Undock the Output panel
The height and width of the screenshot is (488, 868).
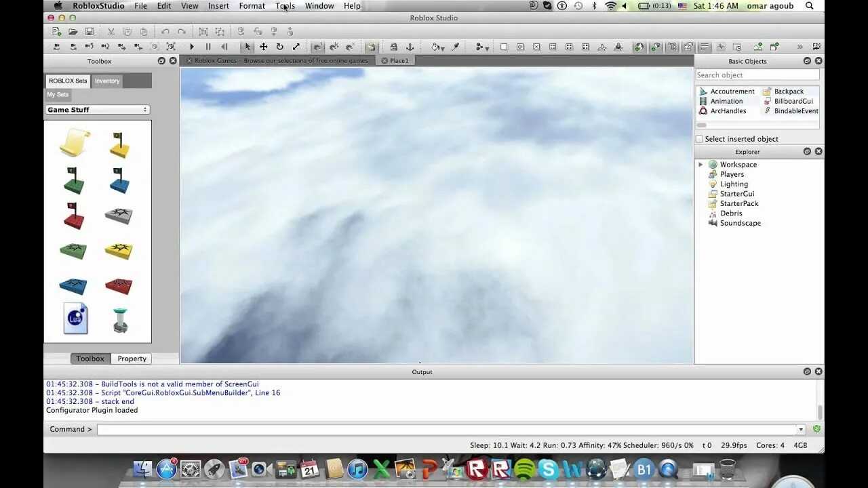click(807, 371)
